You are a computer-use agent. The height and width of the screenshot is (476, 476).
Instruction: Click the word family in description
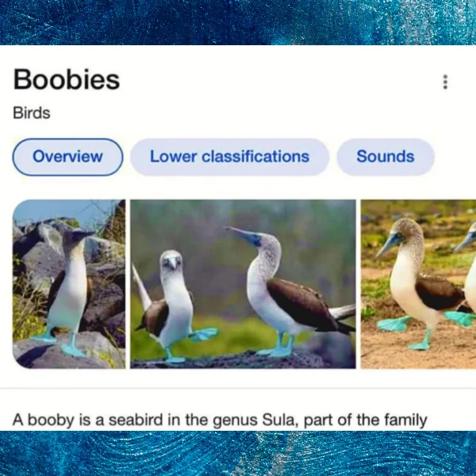point(405,420)
